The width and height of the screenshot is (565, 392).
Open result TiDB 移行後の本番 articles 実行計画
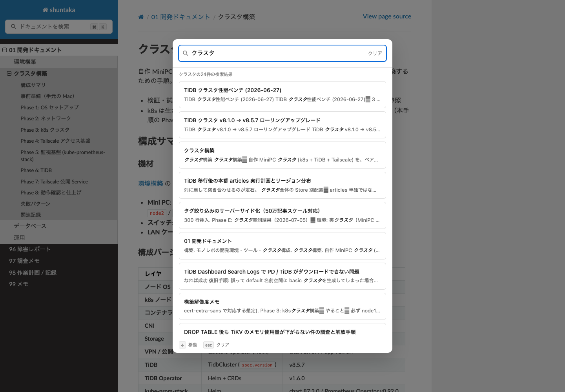click(282, 185)
